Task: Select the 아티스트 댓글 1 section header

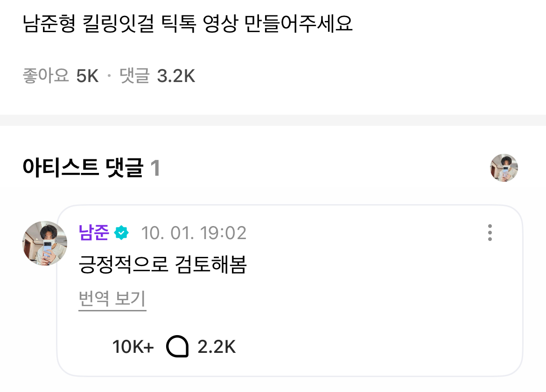Action: click(91, 168)
